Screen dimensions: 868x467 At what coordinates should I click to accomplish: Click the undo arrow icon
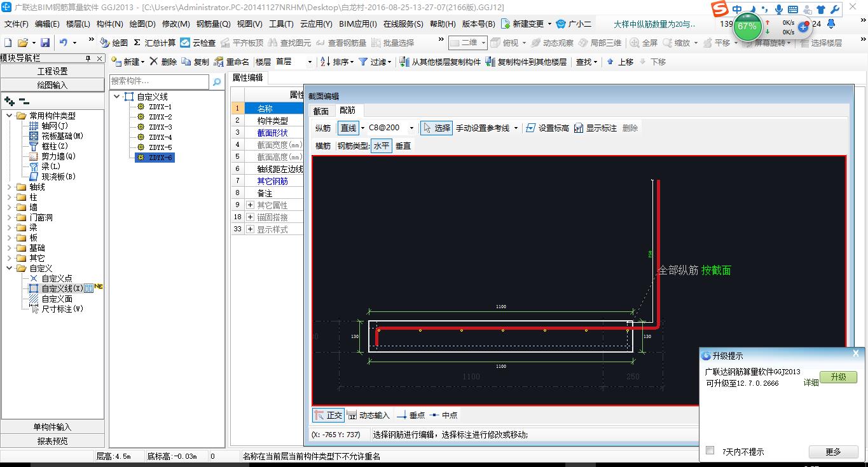coord(64,43)
